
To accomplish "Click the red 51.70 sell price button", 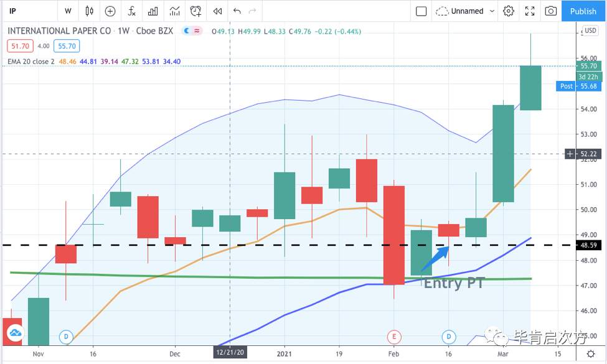I will point(20,46).
